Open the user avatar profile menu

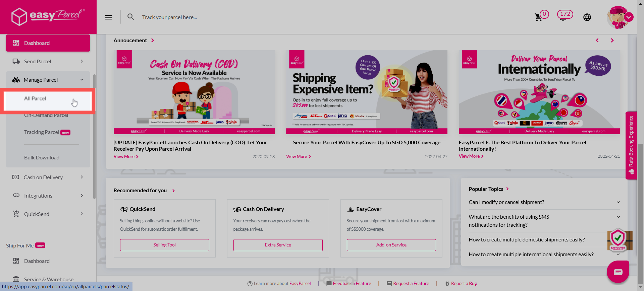click(x=617, y=17)
